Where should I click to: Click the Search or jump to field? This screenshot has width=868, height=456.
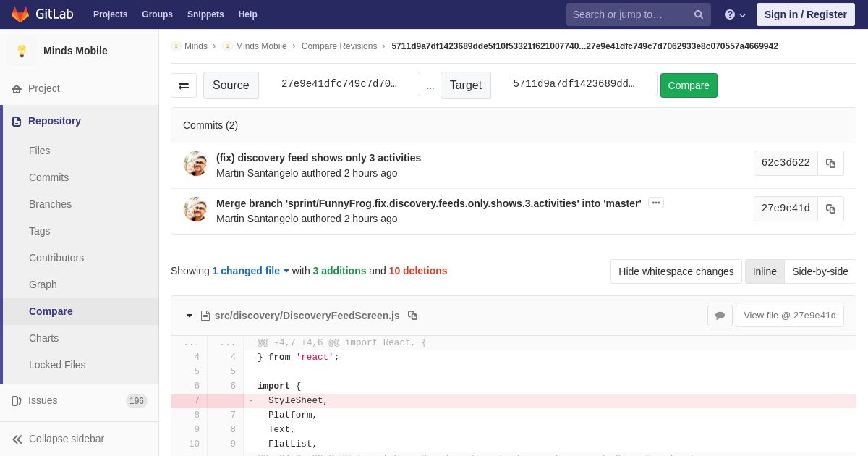pyautogui.click(x=628, y=14)
